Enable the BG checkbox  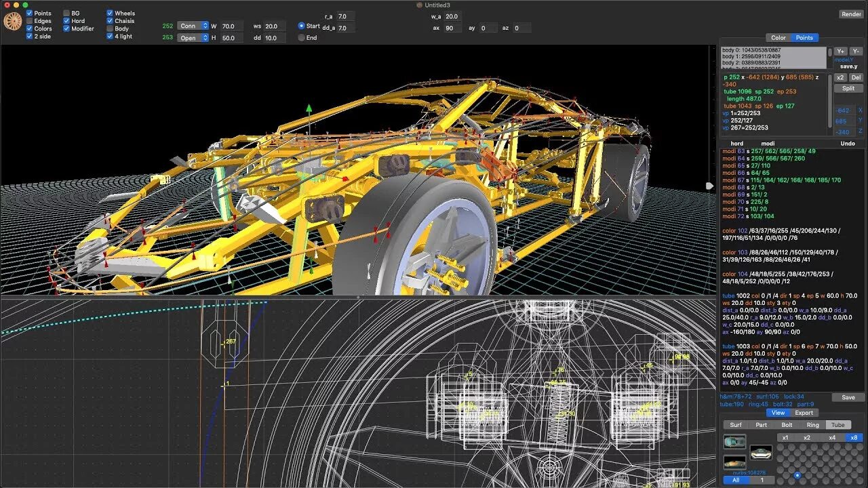point(66,13)
